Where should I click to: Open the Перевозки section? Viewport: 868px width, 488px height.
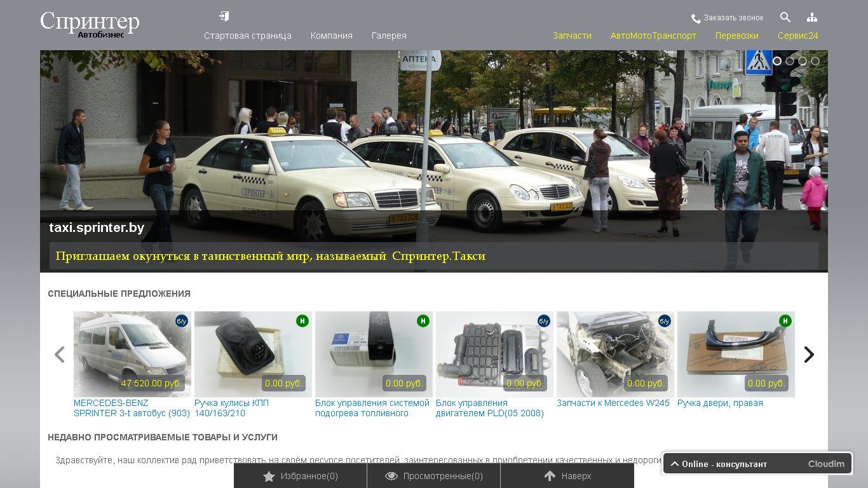click(x=737, y=36)
